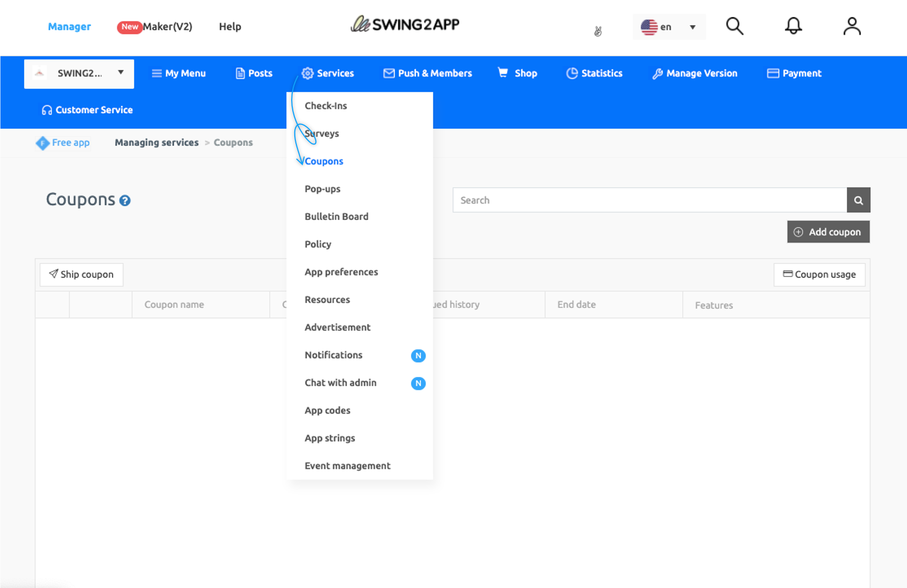Open Notifications from the Services menu
The width and height of the screenshot is (907, 588).
pos(334,355)
